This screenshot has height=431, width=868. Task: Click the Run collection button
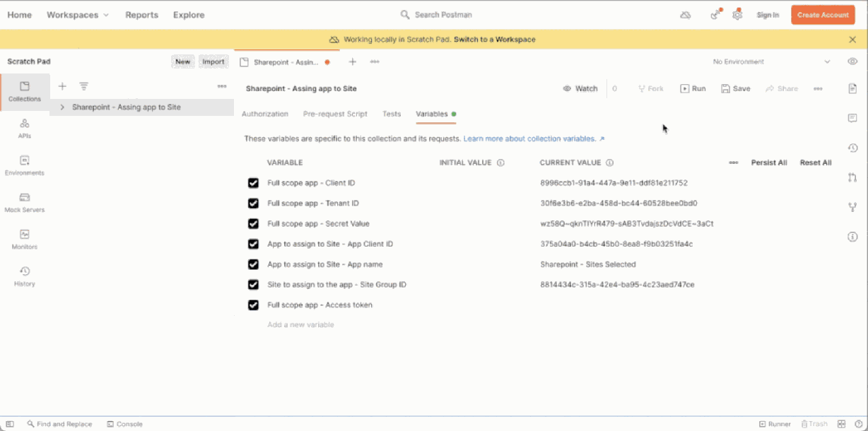(693, 88)
